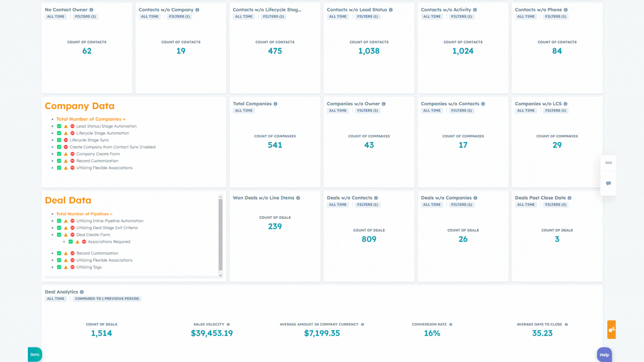Screen dimensions: 644x362
Task: Open the orange chart widget in the bottom corner
Action: click(x=611, y=329)
